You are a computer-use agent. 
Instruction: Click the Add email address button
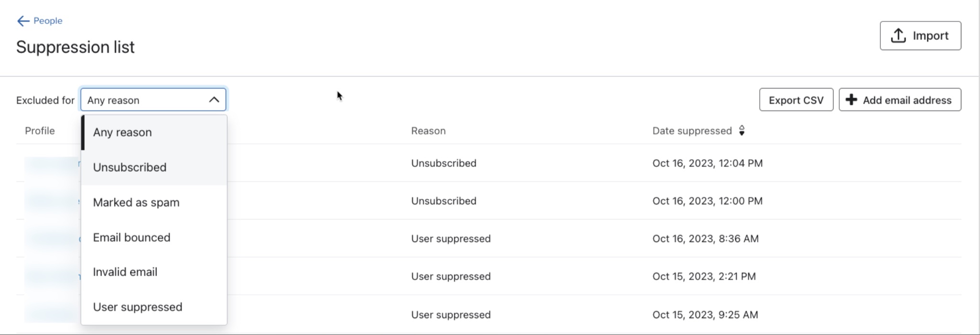900,100
